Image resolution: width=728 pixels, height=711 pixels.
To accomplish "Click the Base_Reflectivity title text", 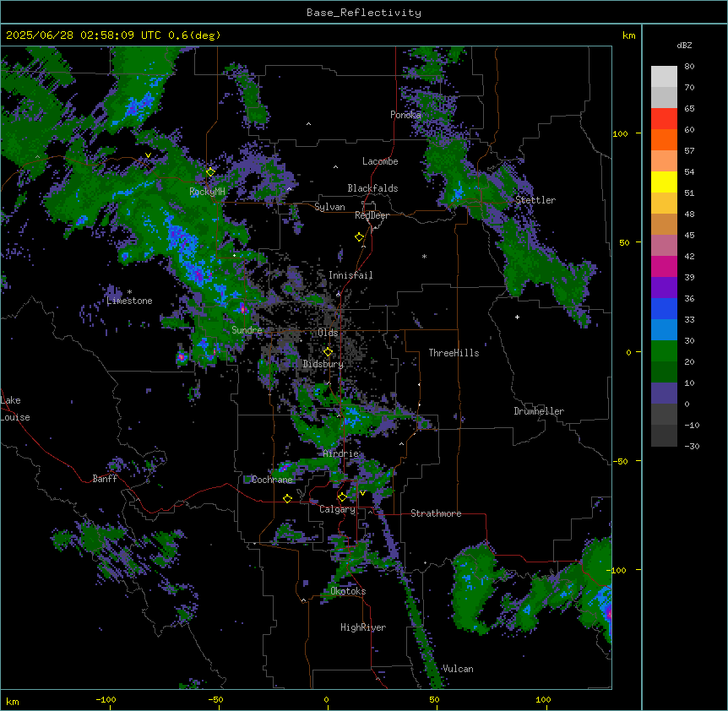I will (364, 13).
